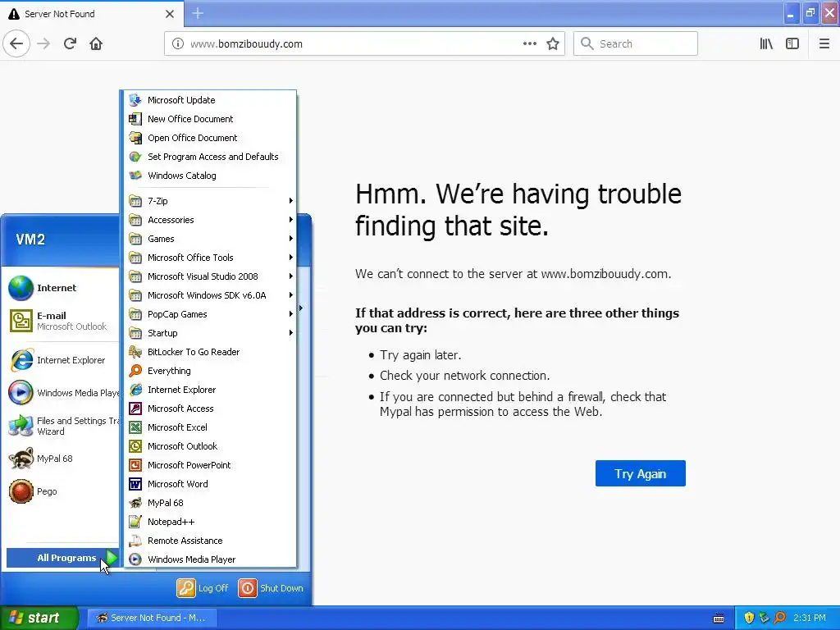This screenshot has width=840, height=630.
Task: Open a new tab with plus button
Action: pyautogui.click(x=198, y=13)
